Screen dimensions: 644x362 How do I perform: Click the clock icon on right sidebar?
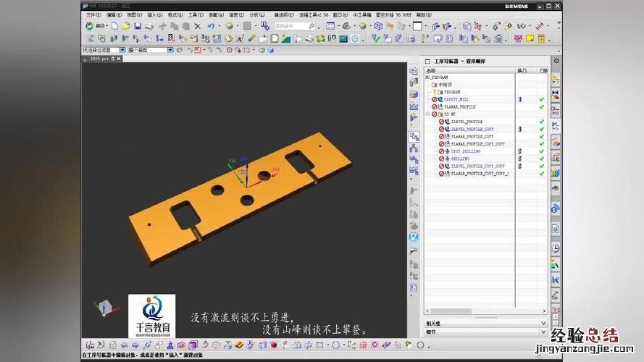point(556,248)
